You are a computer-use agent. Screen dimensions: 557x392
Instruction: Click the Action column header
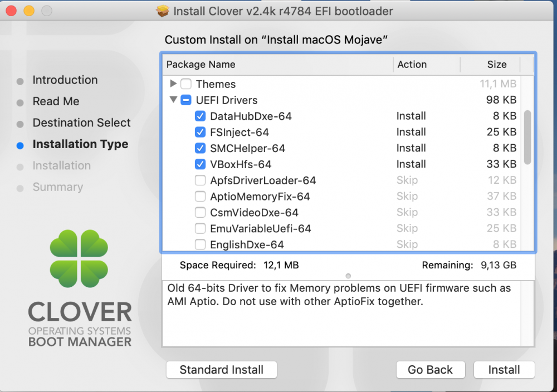point(427,64)
